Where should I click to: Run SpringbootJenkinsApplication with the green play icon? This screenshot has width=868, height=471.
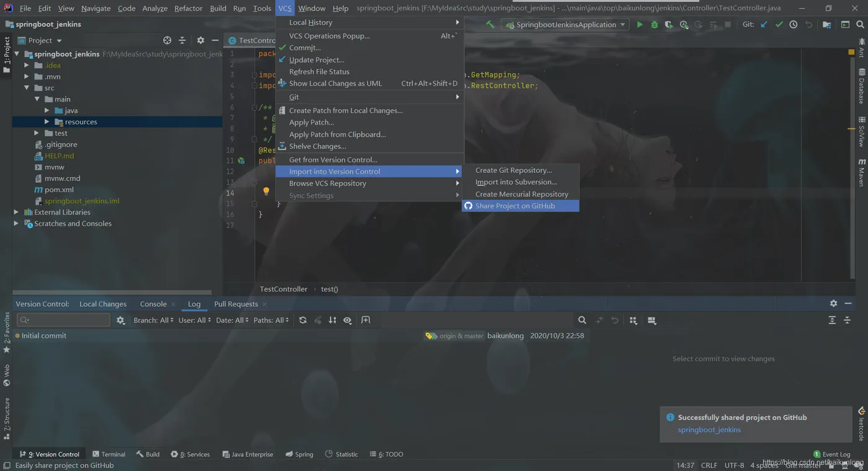click(640, 25)
